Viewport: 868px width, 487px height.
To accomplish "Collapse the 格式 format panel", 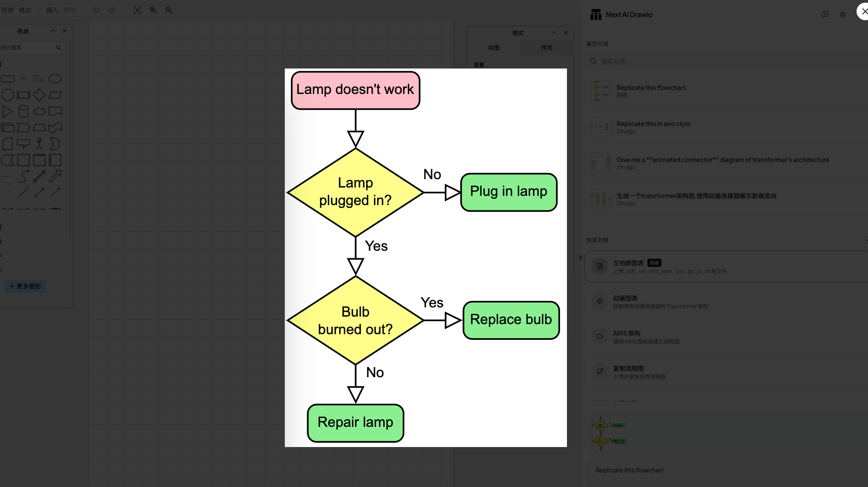I will click(x=554, y=32).
